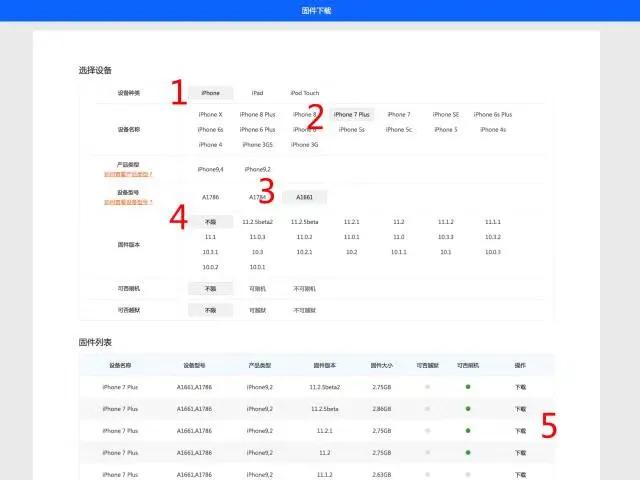
Task: Choose firmware version 10.0.3 filter
Action: coord(493,252)
